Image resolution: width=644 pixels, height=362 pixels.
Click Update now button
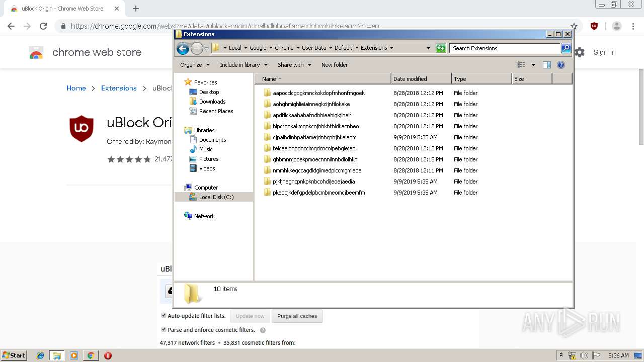coord(250,316)
